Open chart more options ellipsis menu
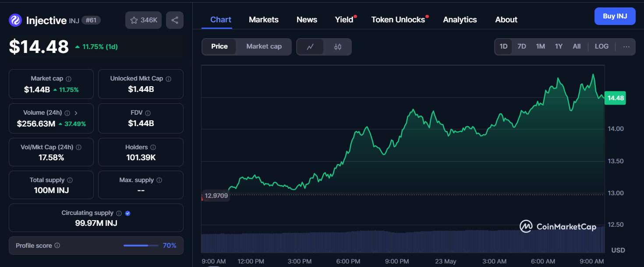 coord(626,47)
